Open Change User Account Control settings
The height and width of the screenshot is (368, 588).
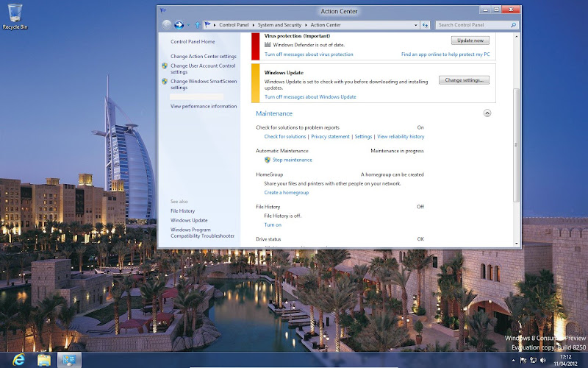click(203, 68)
